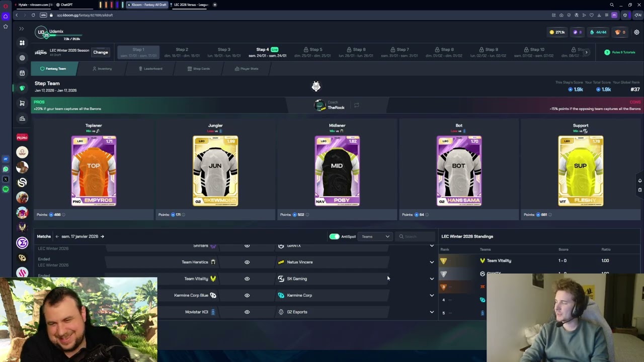Select Step 4 Live in the timeline

(267, 52)
